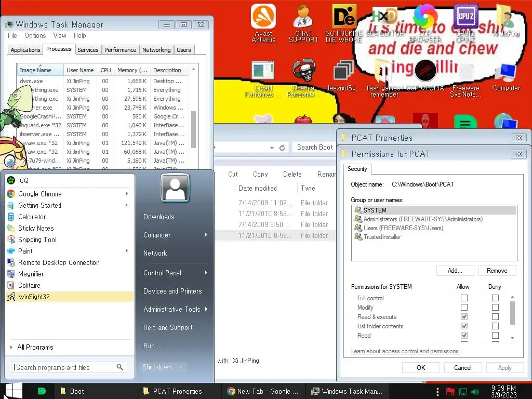This screenshot has width=532, height=399.
Task: Launch Solitaire from Start menu
Action: [70, 285]
